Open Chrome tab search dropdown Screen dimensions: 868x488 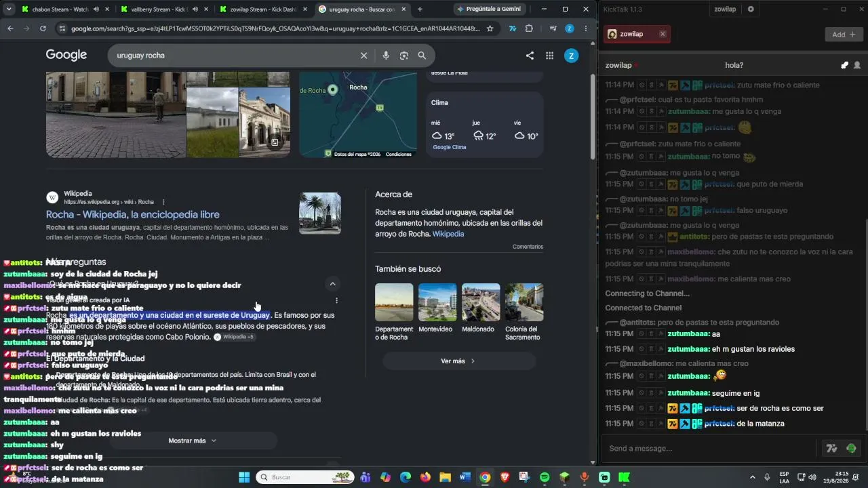9,9
